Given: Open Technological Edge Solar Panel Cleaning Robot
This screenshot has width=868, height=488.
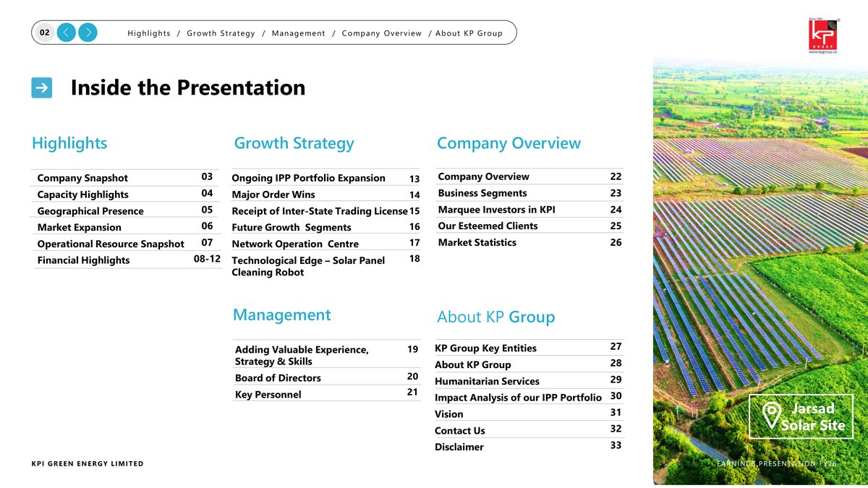Looking at the screenshot, I should tap(308, 266).
